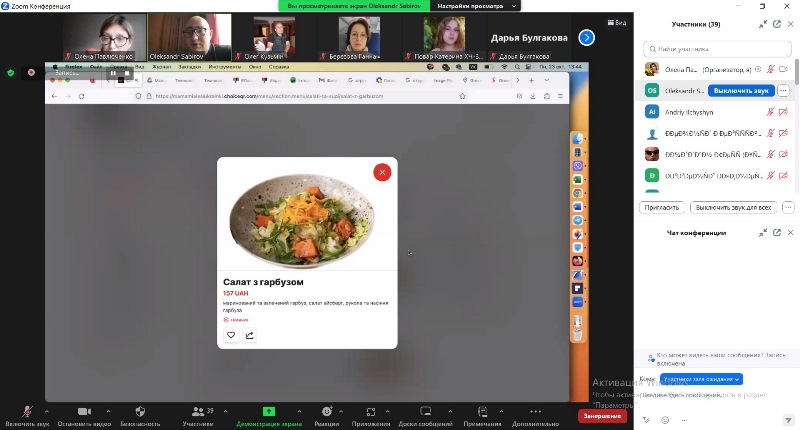The image size is (800, 430).
Task: Unmute microphone with Включить звук
Action: 25,412
